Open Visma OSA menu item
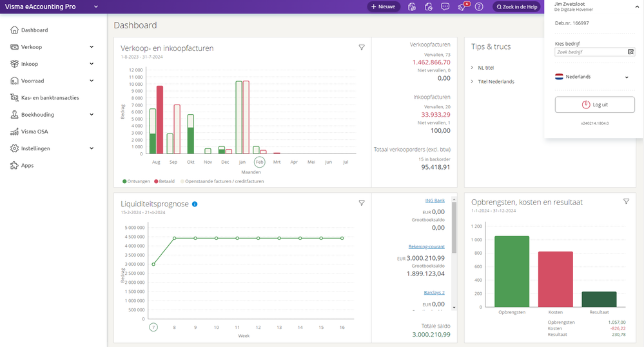The image size is (644, 347). click(35, 132)
